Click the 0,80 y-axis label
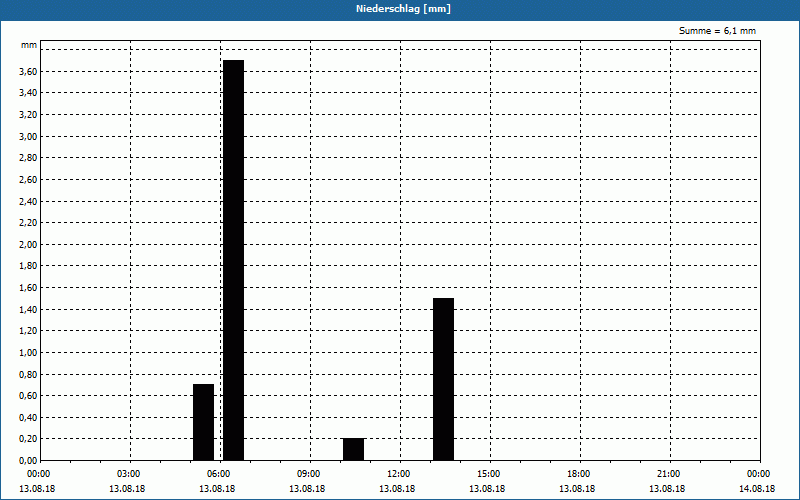The height and width of the screenshot is (500, 800). click(x=28, y=374)
